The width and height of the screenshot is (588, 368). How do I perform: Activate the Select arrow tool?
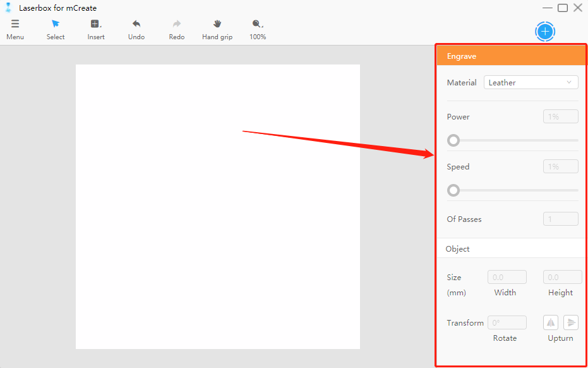56,24
